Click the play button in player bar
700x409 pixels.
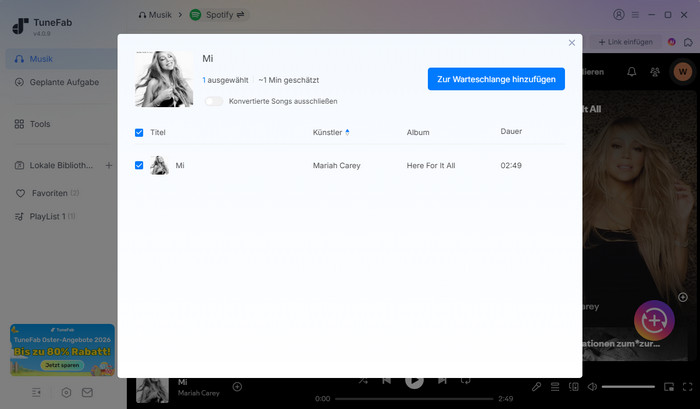414,381
